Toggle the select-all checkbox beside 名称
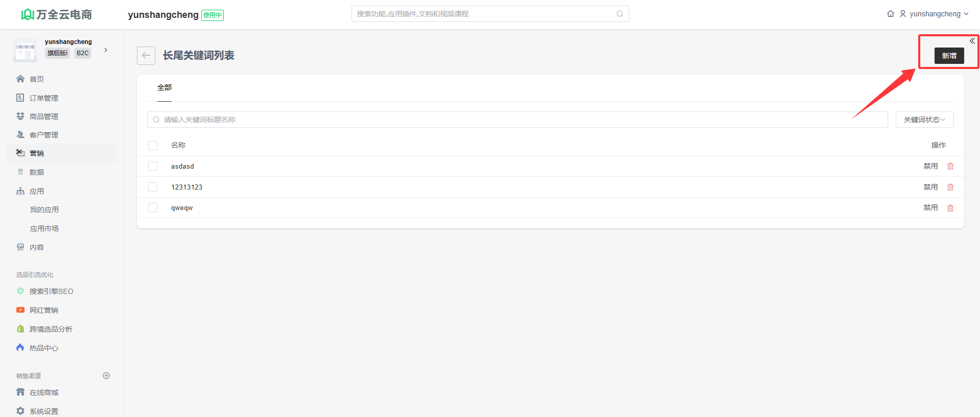The image size is (980, 417). pos(153,146)
